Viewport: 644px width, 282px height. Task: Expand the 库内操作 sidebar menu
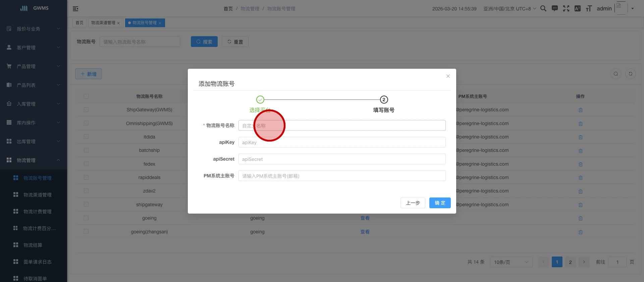click(x=34, y=123)
